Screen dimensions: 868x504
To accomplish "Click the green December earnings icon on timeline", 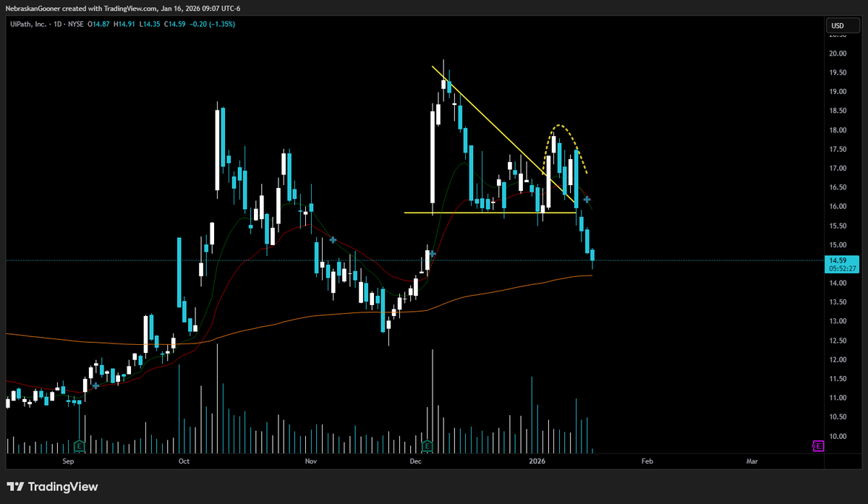I will (x=427, y=447).
